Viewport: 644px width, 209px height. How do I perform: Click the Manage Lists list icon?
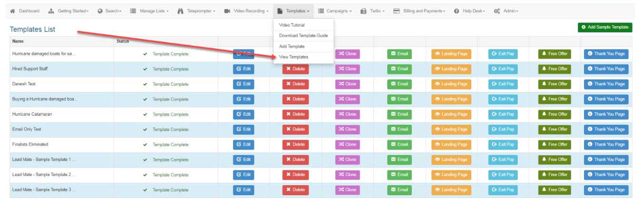click(133, 11)
